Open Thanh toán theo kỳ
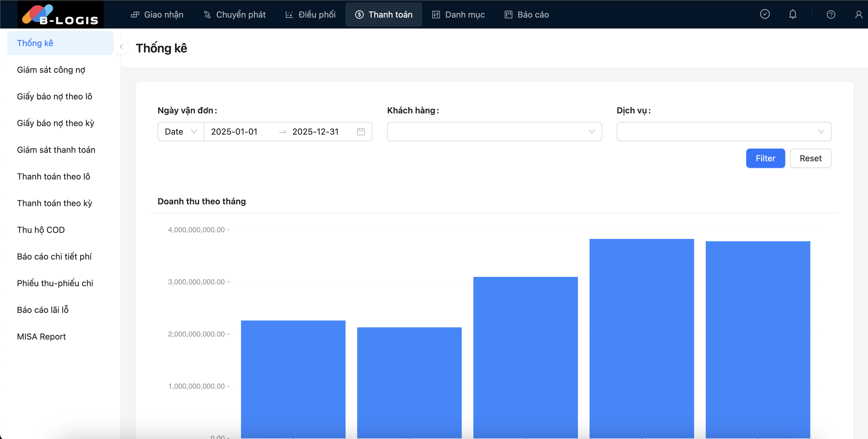The image size is (868, 439). pos(60,203)
